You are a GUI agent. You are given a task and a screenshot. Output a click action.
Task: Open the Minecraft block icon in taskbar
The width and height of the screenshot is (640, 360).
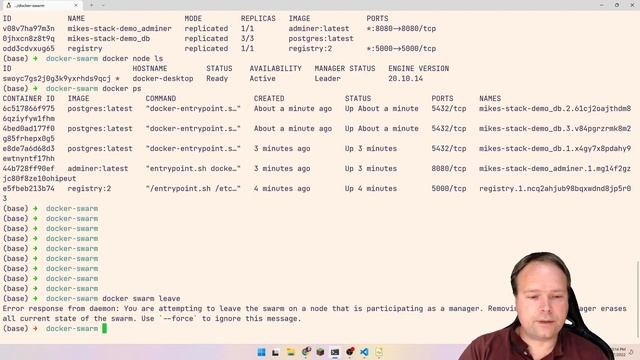(320, 352)
